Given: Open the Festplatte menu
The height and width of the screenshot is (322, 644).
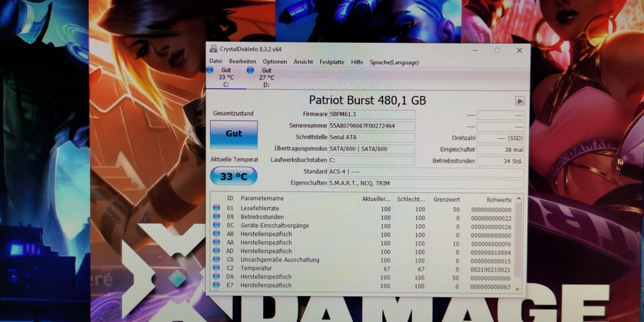Looking at the screenshot, I should click(x=332, y=62).
